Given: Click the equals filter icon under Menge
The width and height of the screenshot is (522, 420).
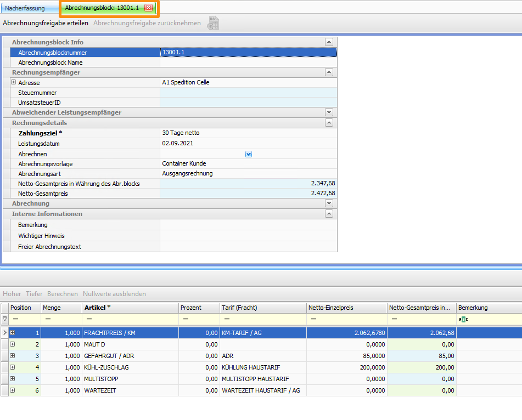Looking at the screenshot, I should [48, 319].
